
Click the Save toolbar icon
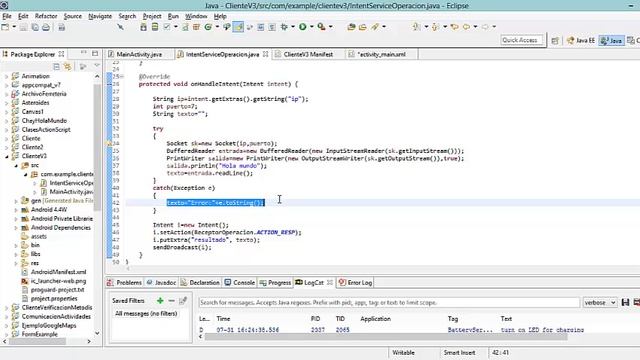click(x=23, y=27)
